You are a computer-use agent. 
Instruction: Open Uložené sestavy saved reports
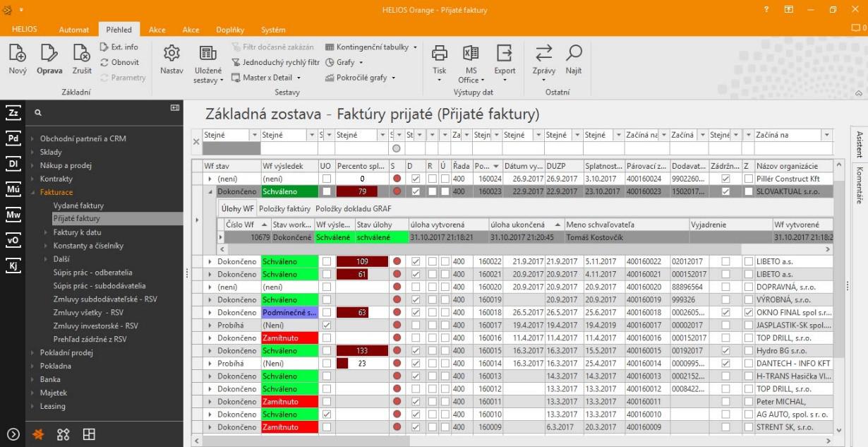207,64
